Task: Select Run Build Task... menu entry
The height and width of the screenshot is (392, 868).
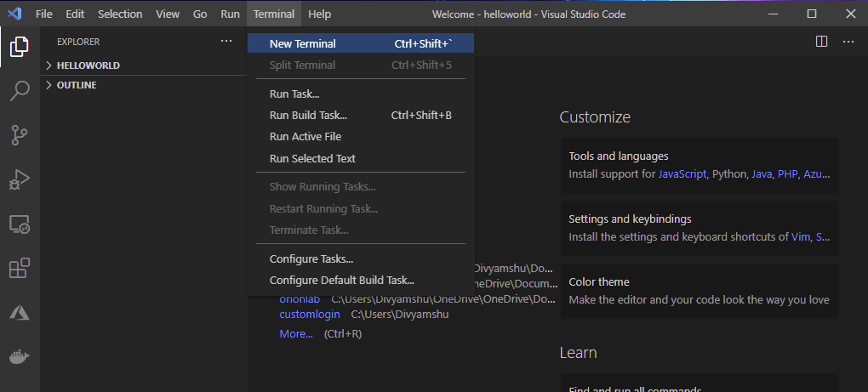Action: coord(361,116)
